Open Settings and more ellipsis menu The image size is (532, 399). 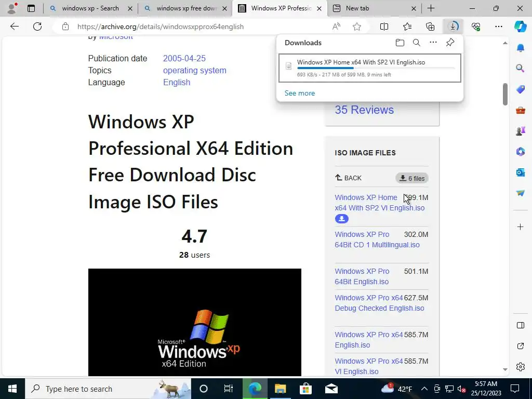pos(498,26)
